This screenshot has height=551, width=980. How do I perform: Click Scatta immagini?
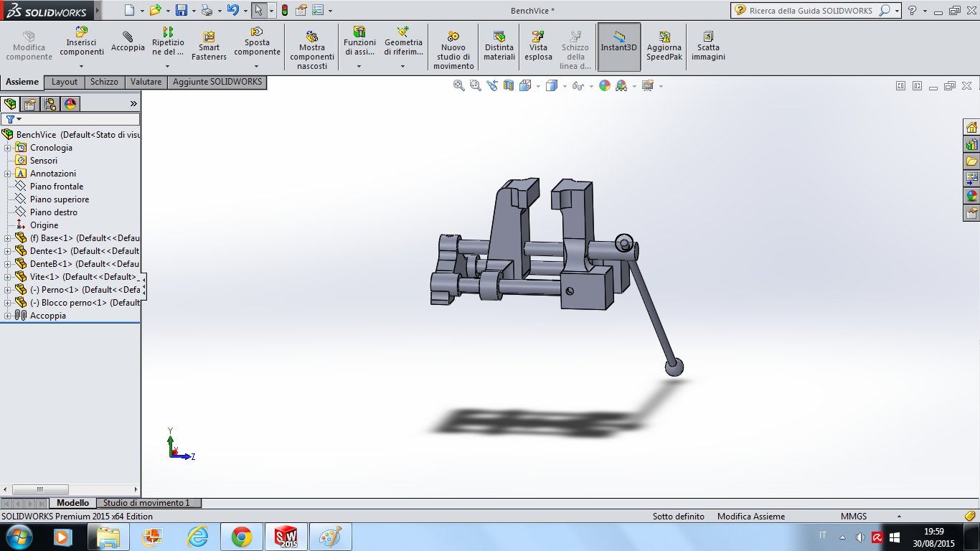pos(708,45)
